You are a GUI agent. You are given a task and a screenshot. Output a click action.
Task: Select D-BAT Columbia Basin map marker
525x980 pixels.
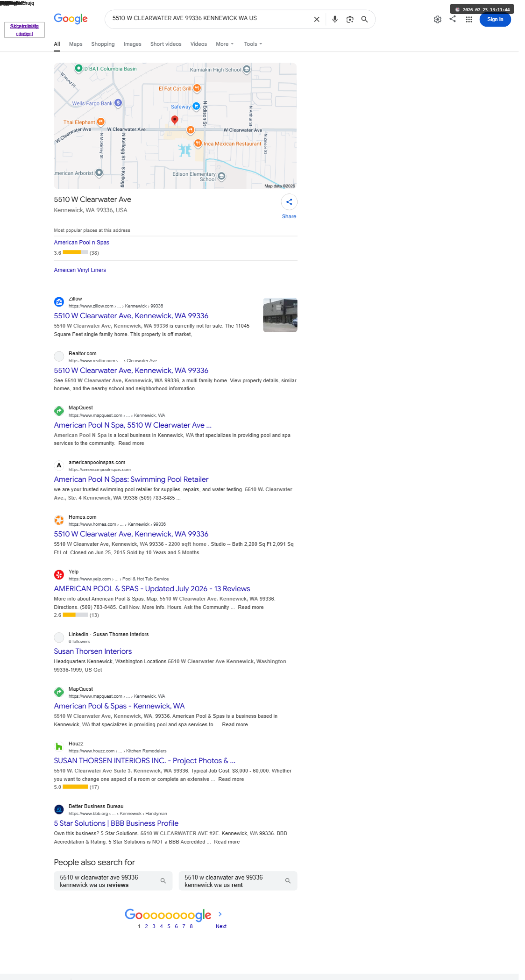point(79,68)
